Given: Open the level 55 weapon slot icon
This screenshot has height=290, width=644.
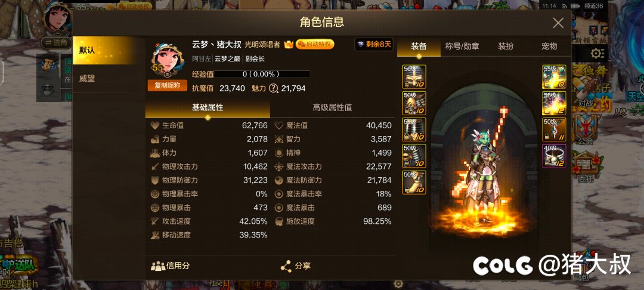Looking at the screenshot, I should 554,77.
